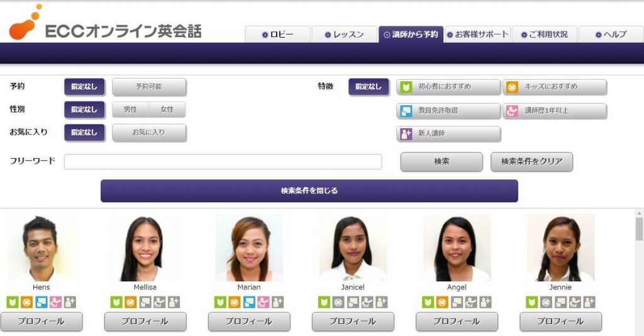This screenshot has height=336, width=644.
Task: Click the orange kids icon under Angel
Action: point(442,302)
